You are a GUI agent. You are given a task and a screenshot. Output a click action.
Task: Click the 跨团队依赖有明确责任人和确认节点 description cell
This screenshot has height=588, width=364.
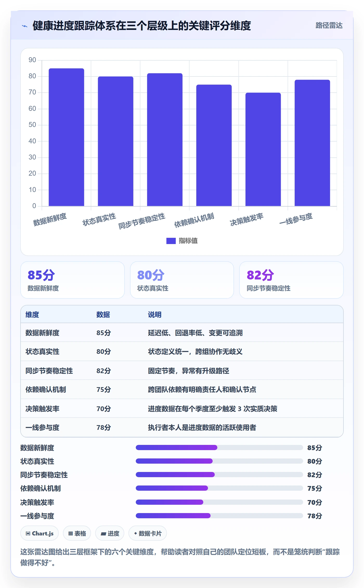click(x=202, y=389)
